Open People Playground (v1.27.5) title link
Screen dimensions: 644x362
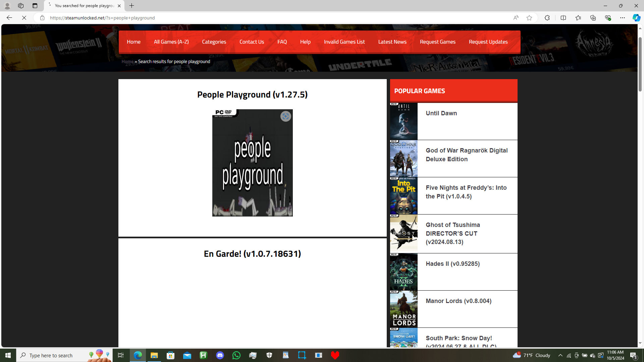(x=252, y=95)
